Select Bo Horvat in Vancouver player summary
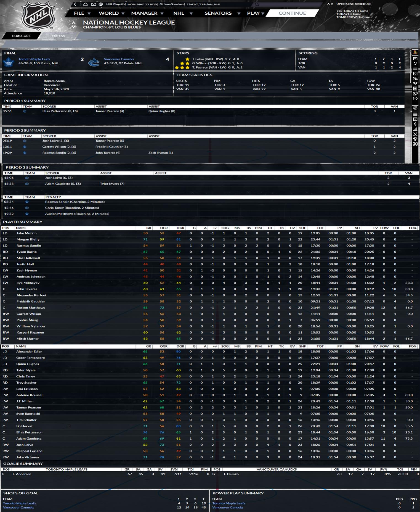This screenshot has height=512, width=420. (24, 426)
